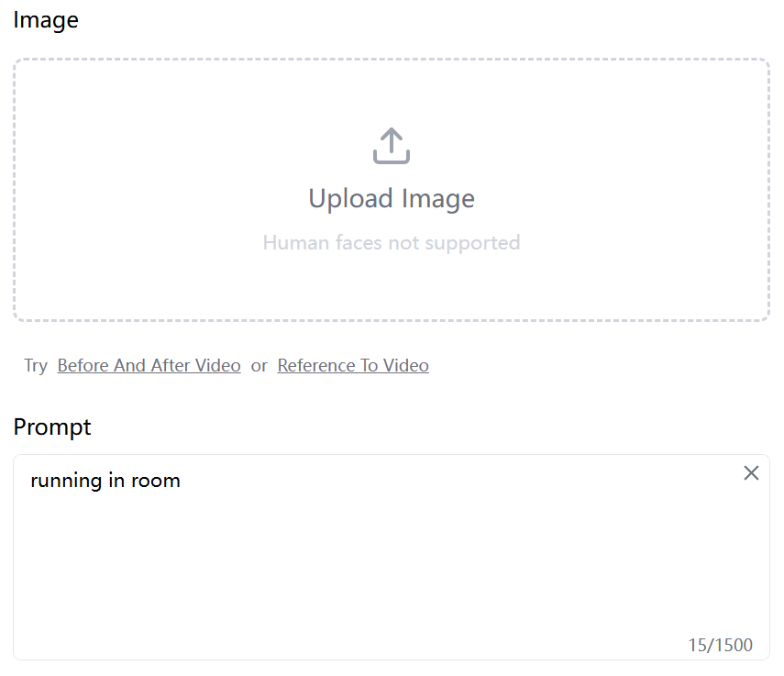Click the Human faces not supported notice
This screenshot has height=676, width=784.
point(392,242)
